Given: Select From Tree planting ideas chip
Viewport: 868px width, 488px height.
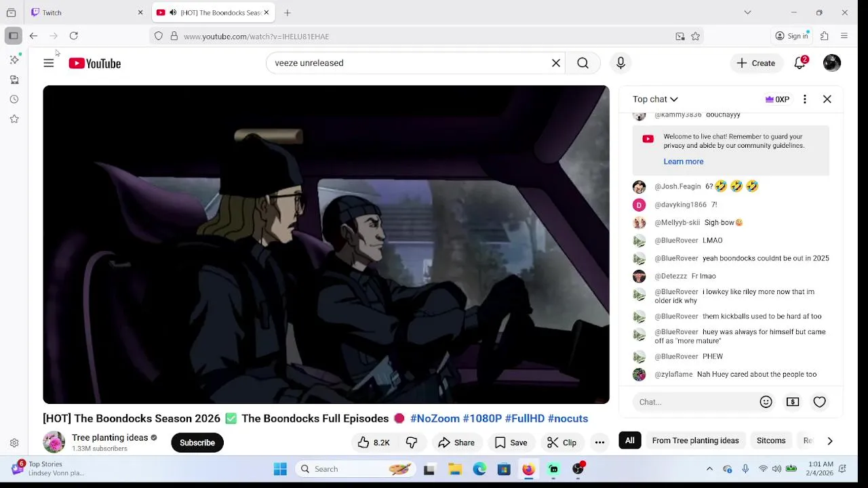Looking at the screenshot, I should point(695,441).
